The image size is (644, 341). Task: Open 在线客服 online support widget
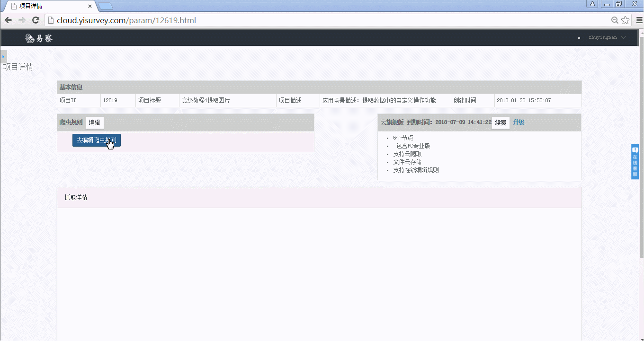click(635, 162)
